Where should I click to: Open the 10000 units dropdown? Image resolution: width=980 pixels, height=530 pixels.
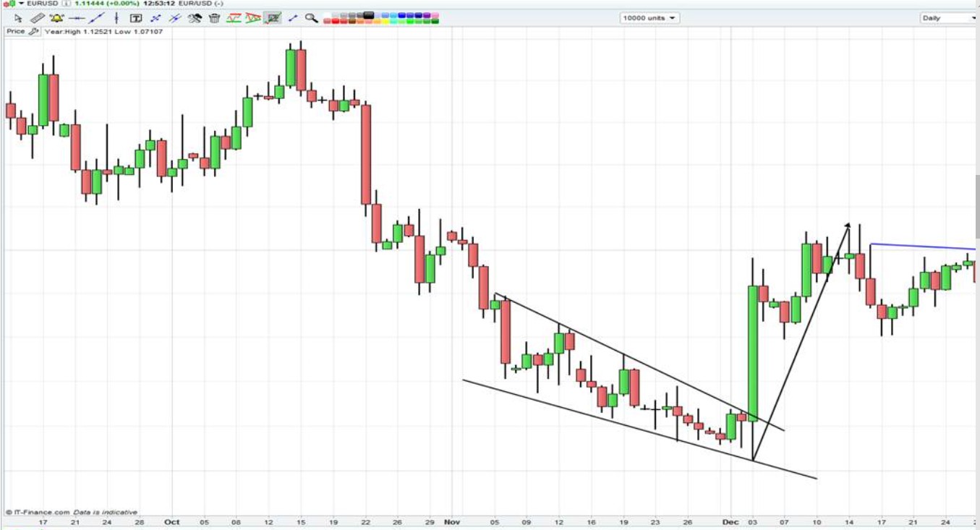click(x=650, y=18)
